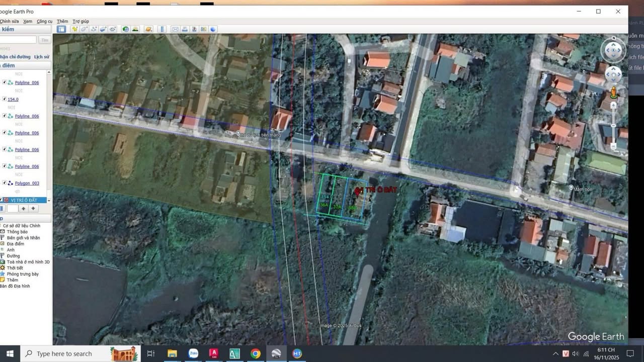Select the Add Polygon tool
Viewport: 644px width, 362px height.
click(x=84, y=29)
